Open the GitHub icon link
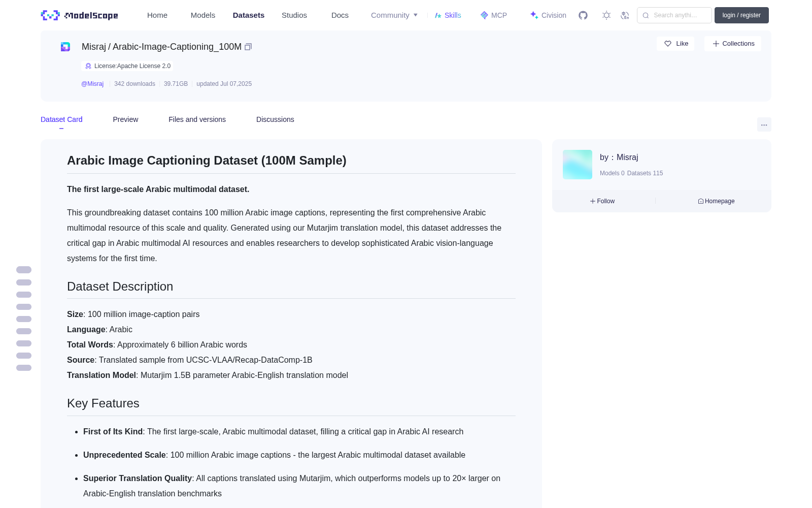This screenshot has height=508, width=812. (583, 15)
